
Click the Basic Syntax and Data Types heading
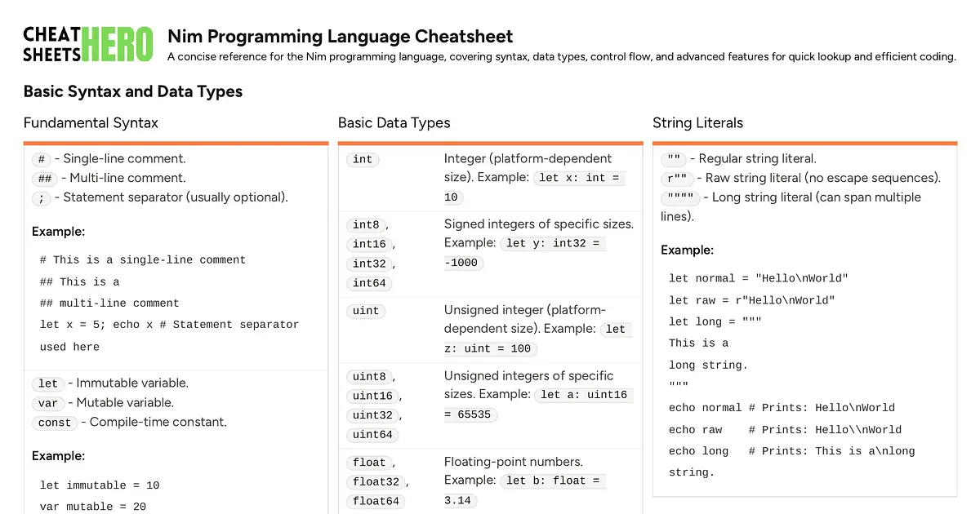(133, 91)
